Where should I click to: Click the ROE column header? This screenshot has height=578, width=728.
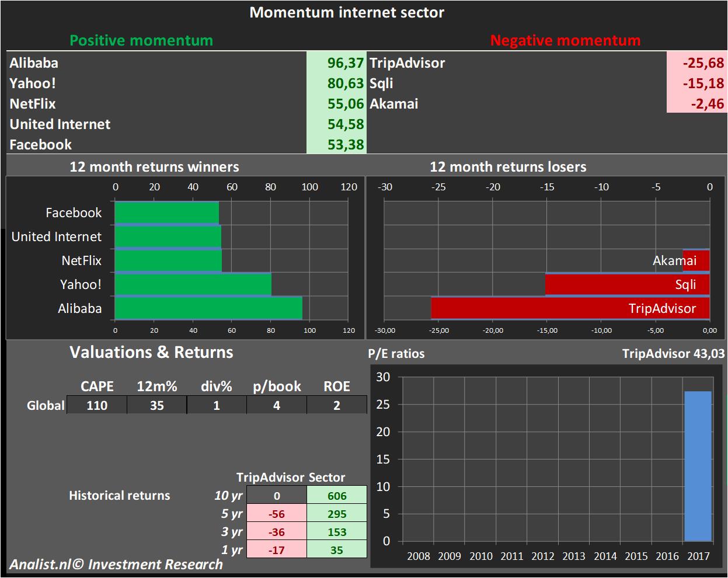click(x=337, y=387)
